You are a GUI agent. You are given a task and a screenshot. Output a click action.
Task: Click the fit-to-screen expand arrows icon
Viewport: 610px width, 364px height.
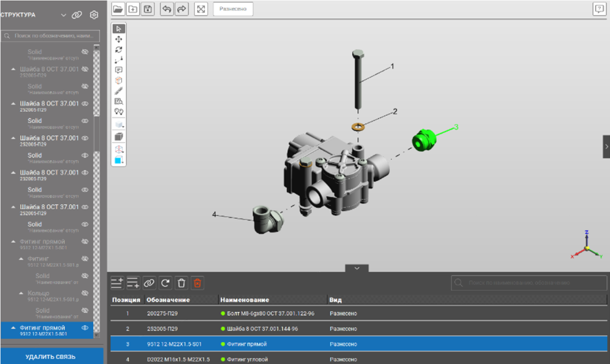201,9
